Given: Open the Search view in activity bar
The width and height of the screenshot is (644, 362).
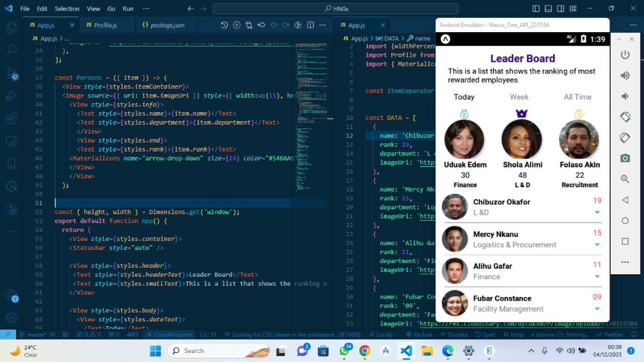Looking at the screenshot, I should pyautogui.click(x=11, y=50).
